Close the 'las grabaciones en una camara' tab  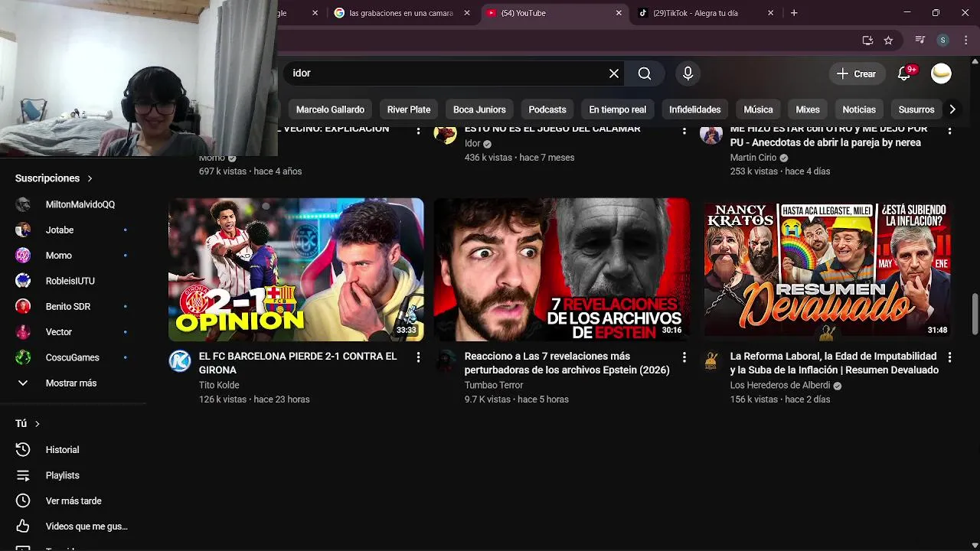click(467, 13)
